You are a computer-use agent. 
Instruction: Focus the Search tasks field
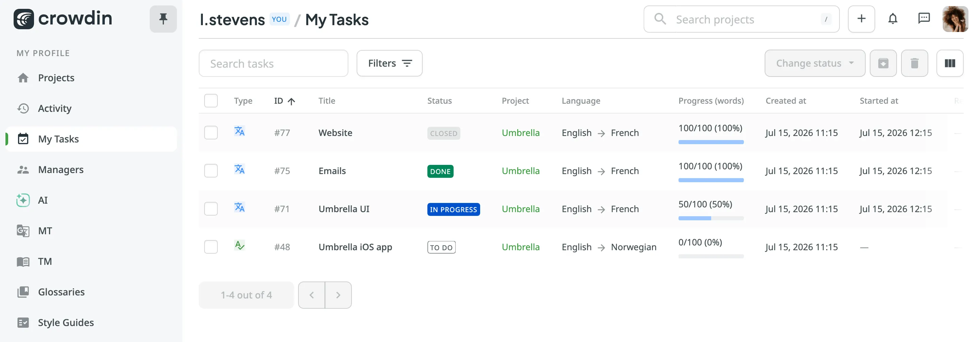[x=273, y=63]
